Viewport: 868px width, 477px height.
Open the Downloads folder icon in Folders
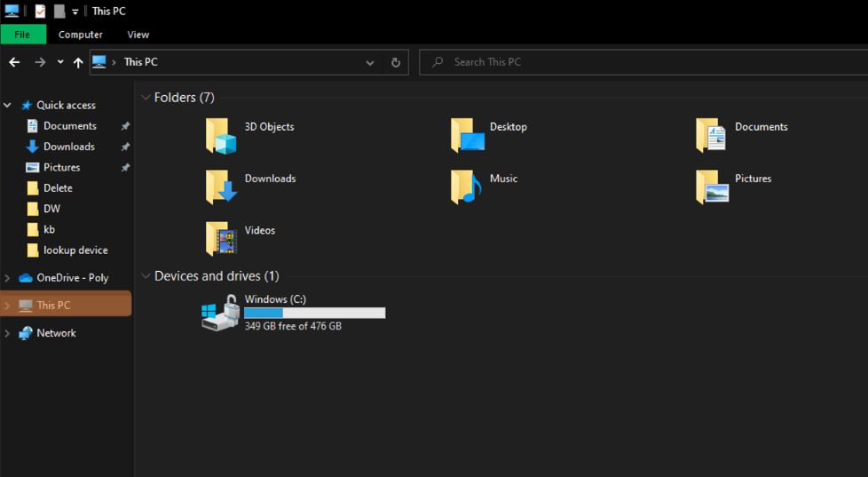coord(221,187)
